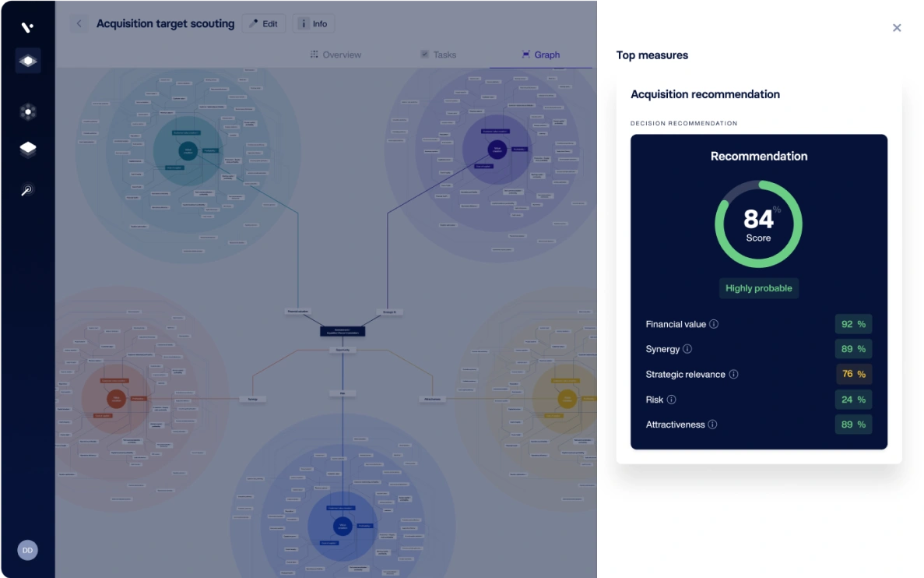
Task: Open the Info button next to Edit
Action: click(x=314, y=24)
